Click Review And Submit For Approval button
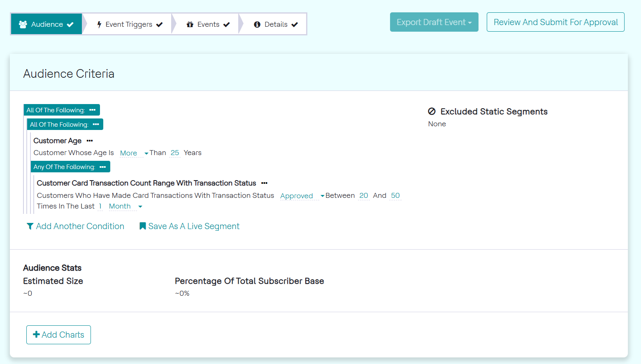The width and height of the screenshot is (641, 364). click(x=555, y=22)
